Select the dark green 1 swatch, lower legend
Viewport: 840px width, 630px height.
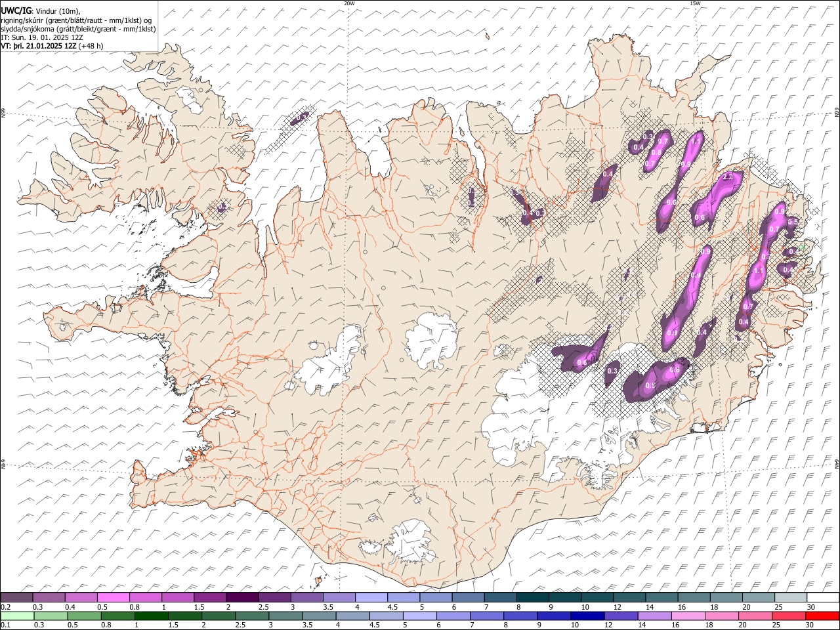click(x=152, y=616)
